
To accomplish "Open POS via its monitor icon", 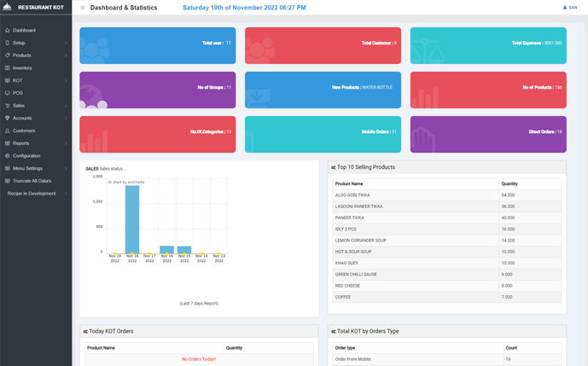I will point(8,93).
